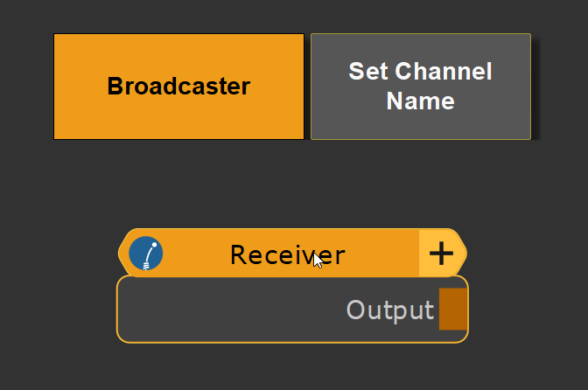The height and width of the screenshot is (390, 588).
Task: Click the text Set Channel Name
Action: pos(421,86)
